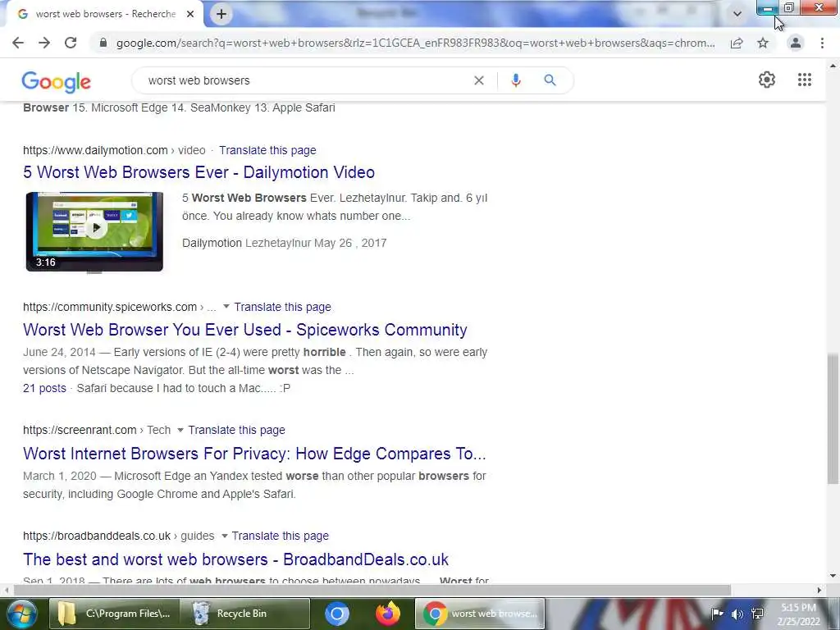Clear the search box with the X

[479, 80]
